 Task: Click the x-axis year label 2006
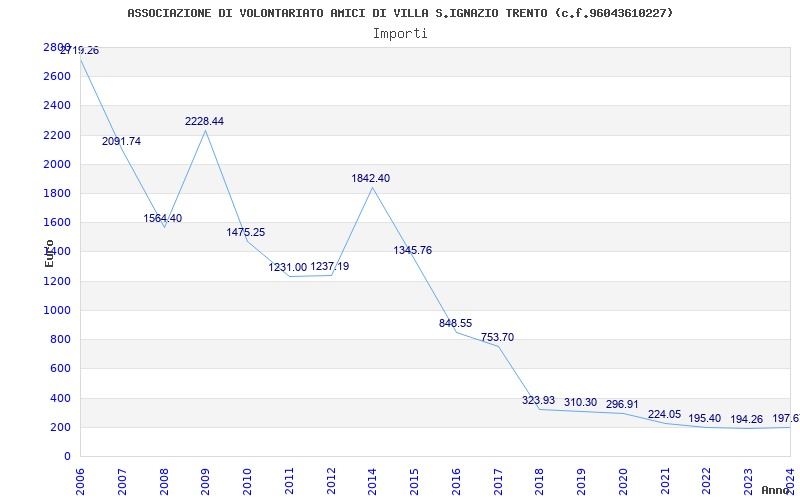point(80,481)
